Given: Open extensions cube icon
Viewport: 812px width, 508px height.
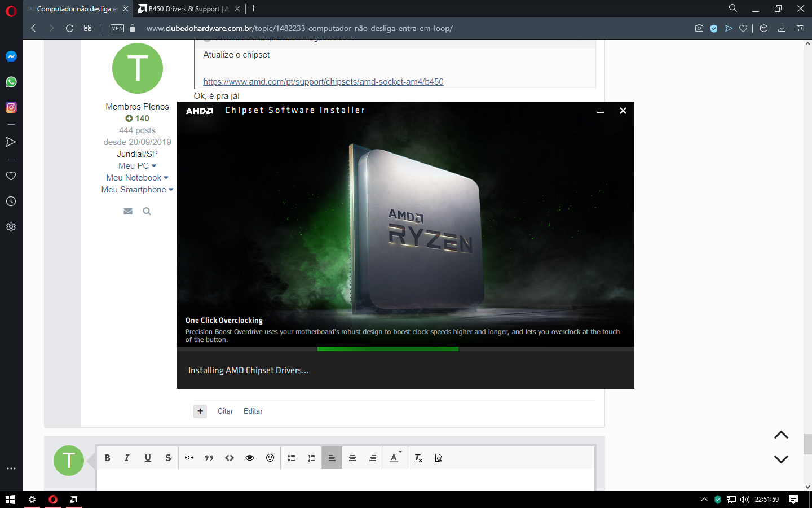Looking at the screenshot, I should point(764,28).
